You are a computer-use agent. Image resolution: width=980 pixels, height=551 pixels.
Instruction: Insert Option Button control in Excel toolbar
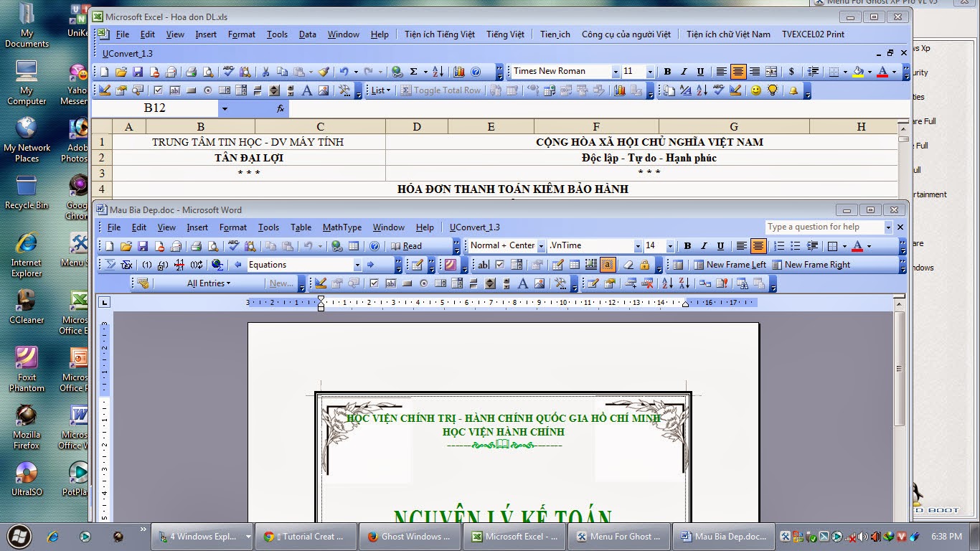click(208, 90)
